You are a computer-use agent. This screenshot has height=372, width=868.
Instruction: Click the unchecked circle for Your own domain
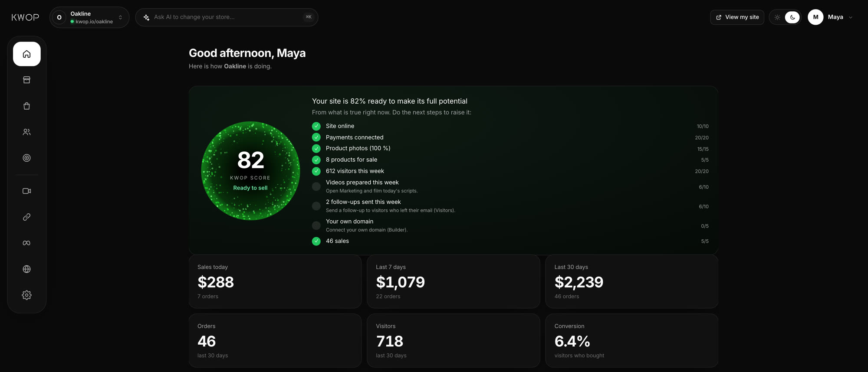point(316,225)
